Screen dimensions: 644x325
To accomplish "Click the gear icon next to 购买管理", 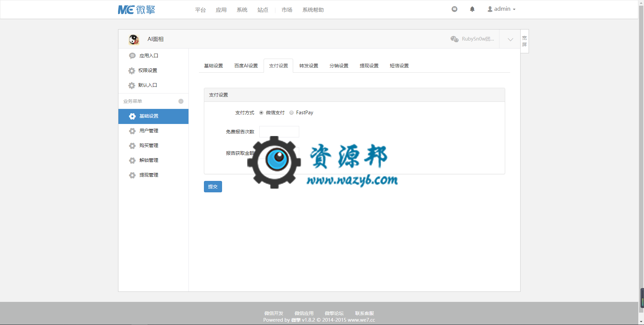I will pyautogui.click(x=132, y=146).
